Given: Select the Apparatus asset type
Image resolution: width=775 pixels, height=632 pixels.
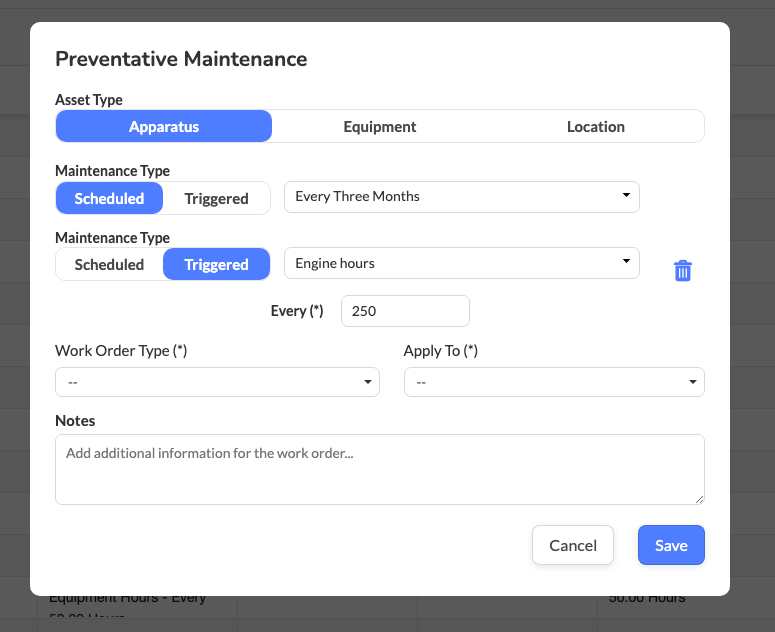Looking at the screenshot, I should pos(164,127).
